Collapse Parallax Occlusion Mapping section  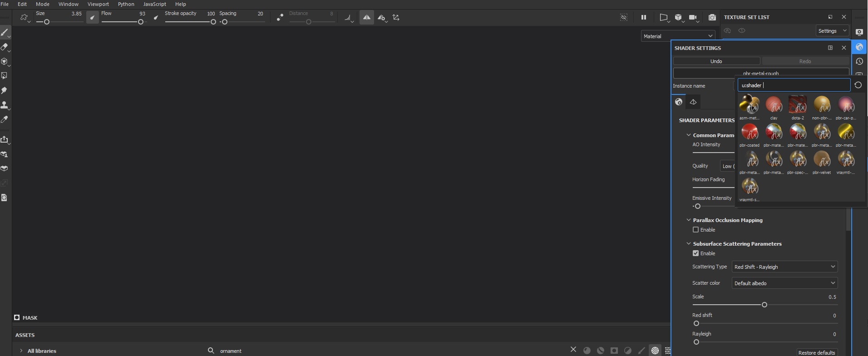click(689, 220)
